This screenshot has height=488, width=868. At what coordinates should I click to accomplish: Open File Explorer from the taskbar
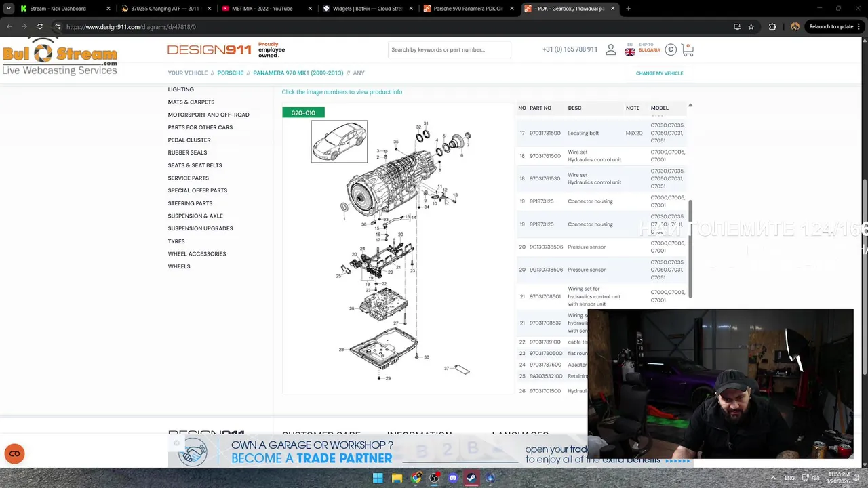click(397, 478)
